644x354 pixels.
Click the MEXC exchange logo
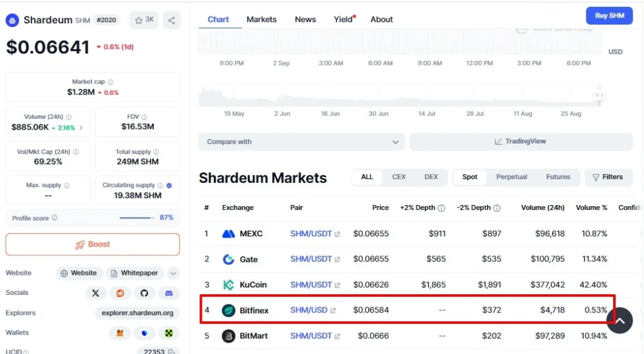pyautogui.click(x=228, y=234)
